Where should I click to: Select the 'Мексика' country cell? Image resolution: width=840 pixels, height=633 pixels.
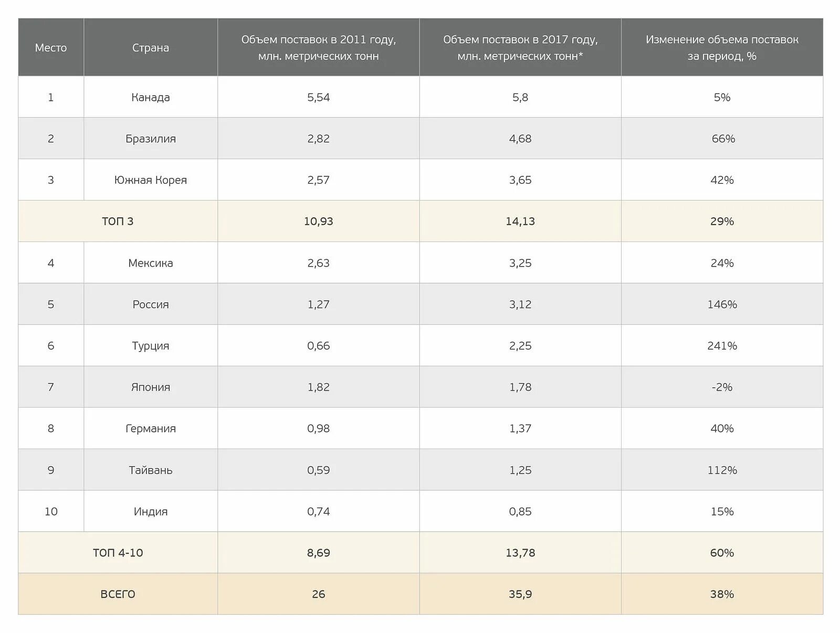click(x=151, y=263)
